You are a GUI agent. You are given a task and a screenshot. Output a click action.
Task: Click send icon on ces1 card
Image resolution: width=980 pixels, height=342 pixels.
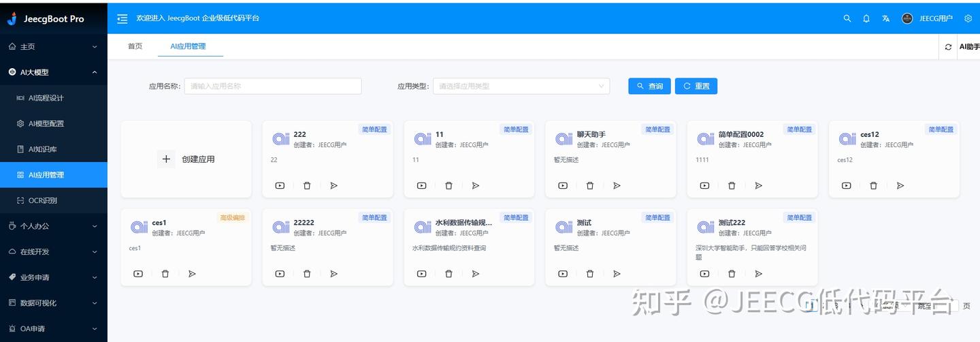192,274
